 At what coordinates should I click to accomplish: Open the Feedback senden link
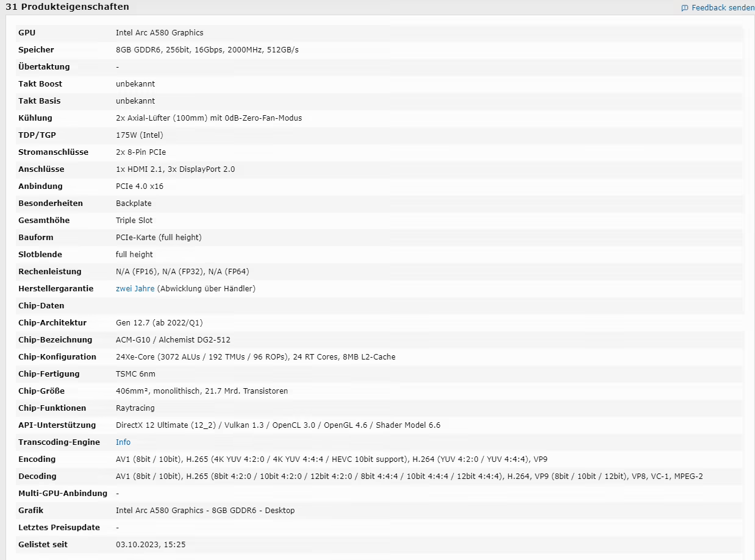tap(722, 8)
